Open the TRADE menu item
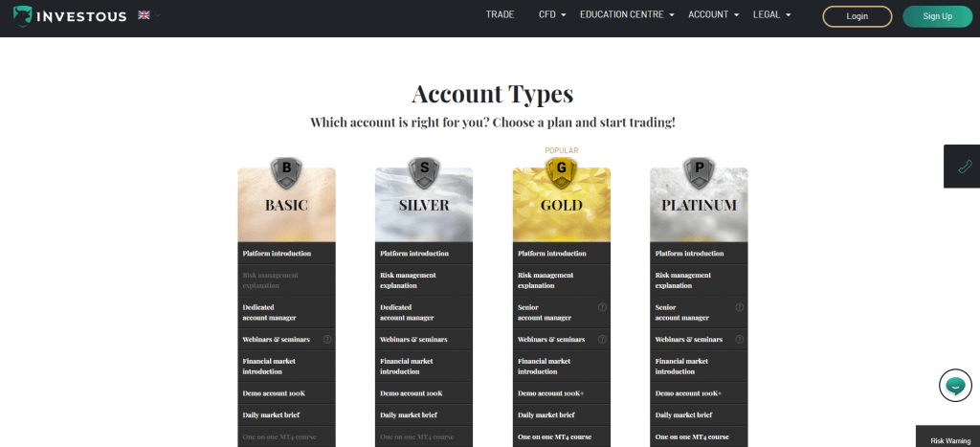 tap(500, 15)
